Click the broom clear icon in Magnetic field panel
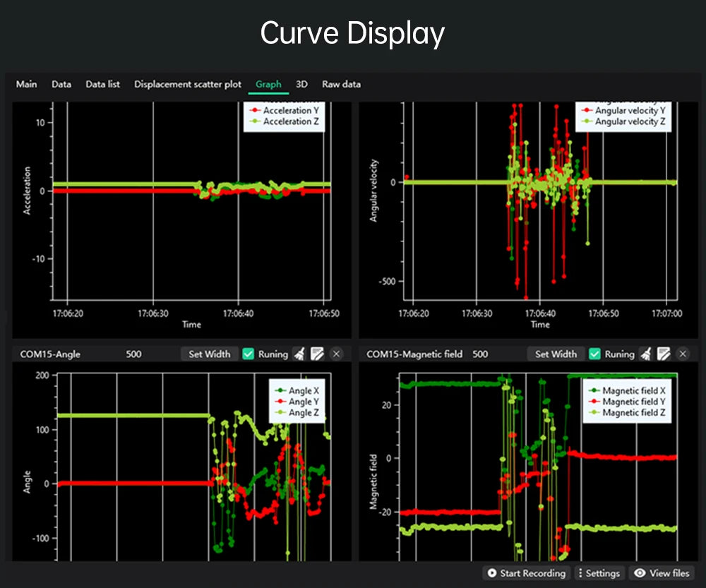 (x=646, y=354)
